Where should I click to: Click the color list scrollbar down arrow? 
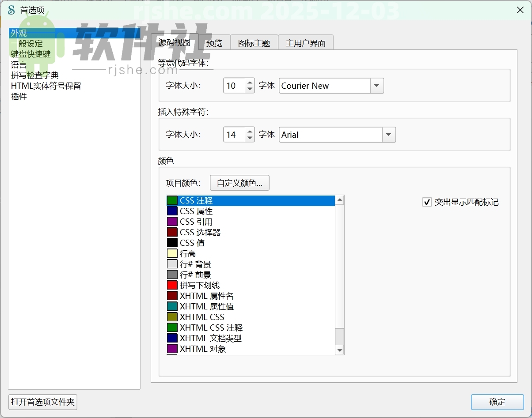tap(339, 350)
